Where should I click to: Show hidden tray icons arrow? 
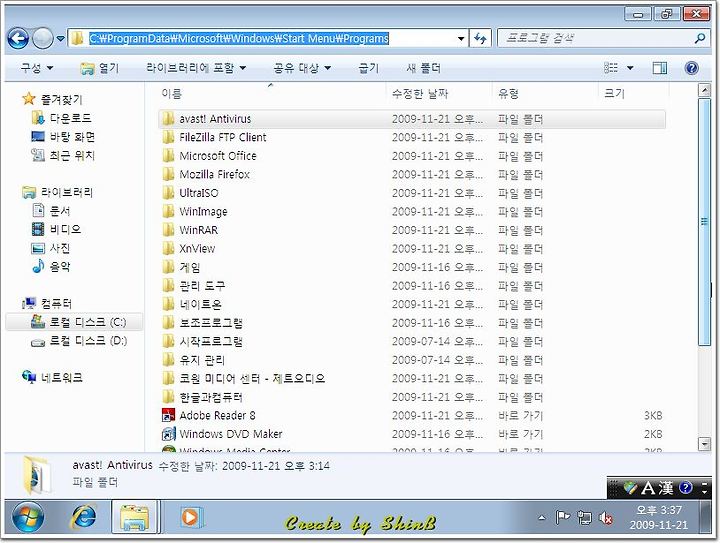pyautogui.click(x=542, y=518)
